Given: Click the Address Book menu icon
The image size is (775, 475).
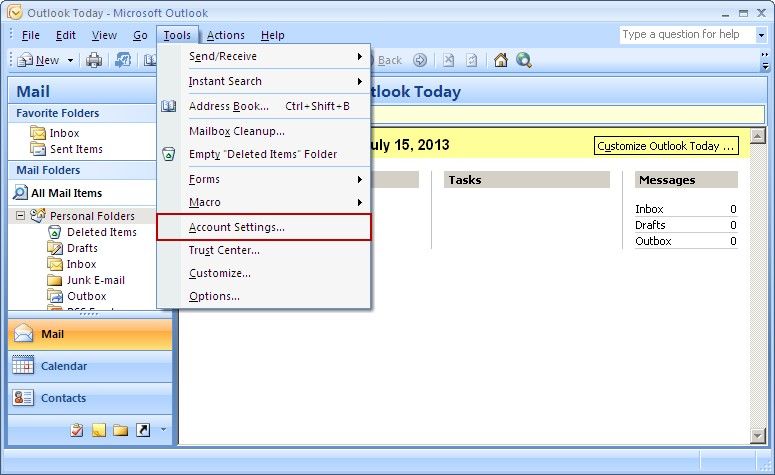Looking at the screenshot, I should tap(169, 106).
